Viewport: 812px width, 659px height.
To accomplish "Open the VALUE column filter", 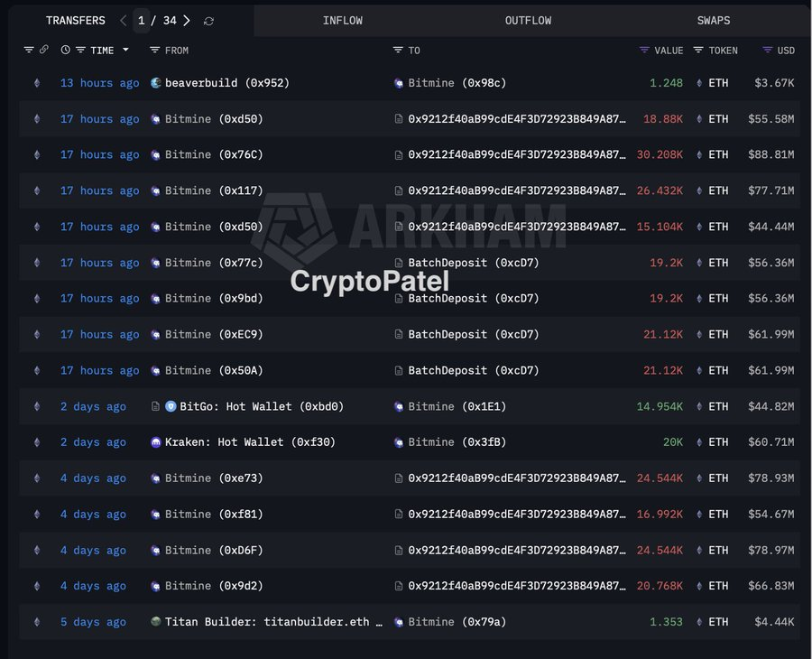I will 644,50.
